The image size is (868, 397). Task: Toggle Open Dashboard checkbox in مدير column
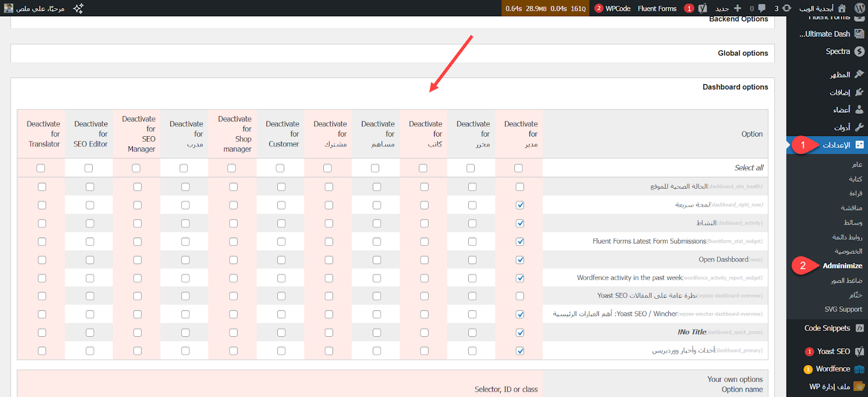coord(520,260)
